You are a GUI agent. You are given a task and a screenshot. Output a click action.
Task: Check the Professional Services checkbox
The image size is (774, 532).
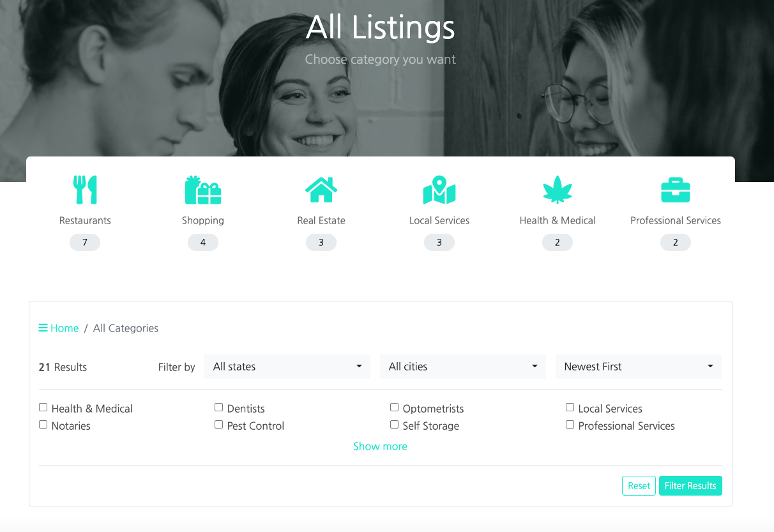click(x=570, y=425)
